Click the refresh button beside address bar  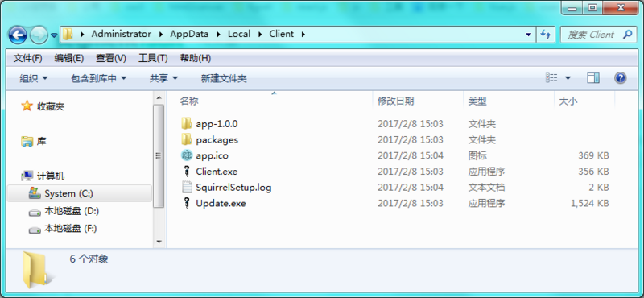pyautogui.click(x=546, y=35)
